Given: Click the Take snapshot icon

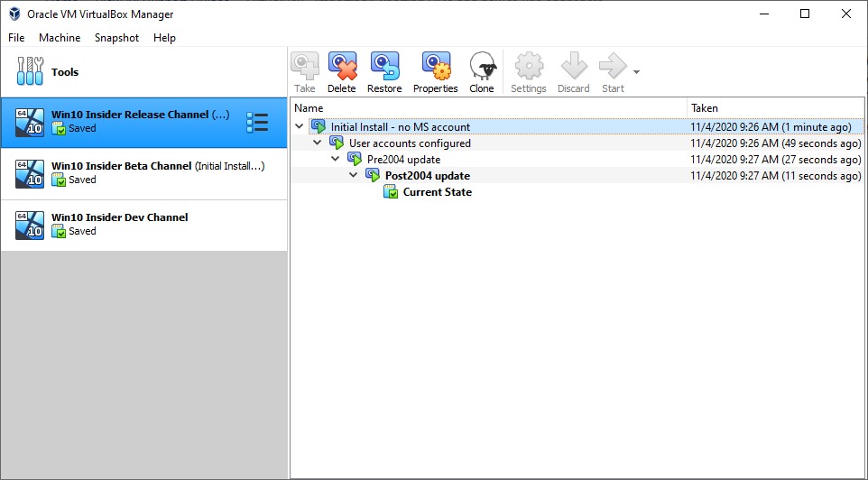Looking at the screenshot, I should pos(305,67).
